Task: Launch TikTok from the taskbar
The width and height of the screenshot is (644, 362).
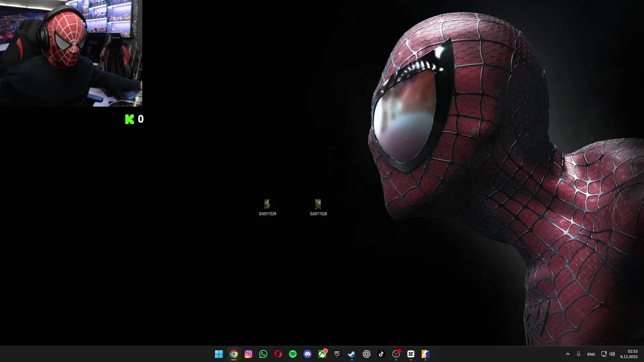Action: (x=381, y=354)
